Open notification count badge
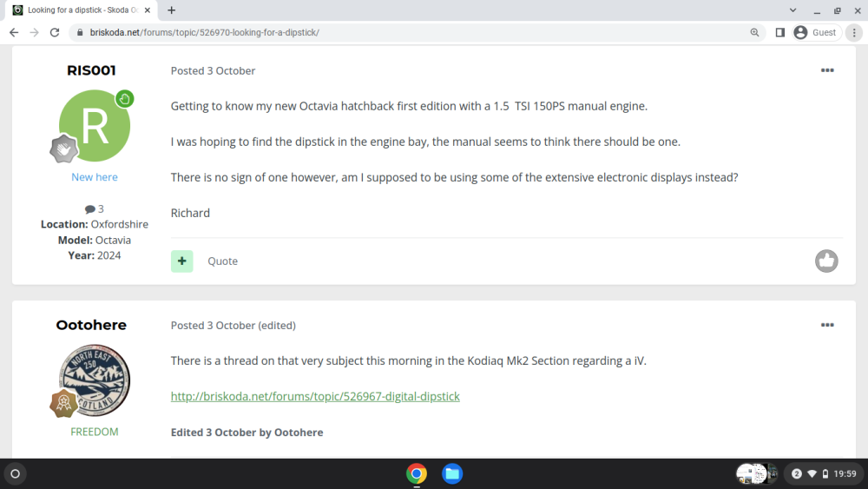This screenshot has width=868, height=489. tap(797, 474)
